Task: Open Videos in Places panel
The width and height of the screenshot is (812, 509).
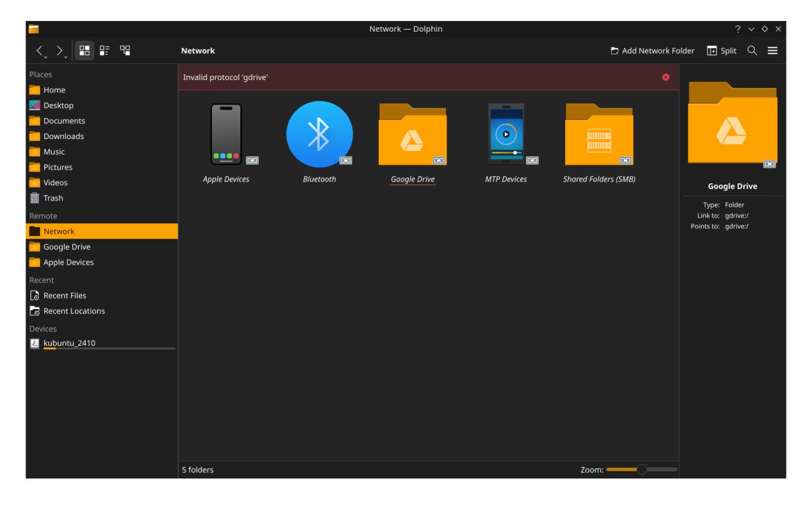Action: tap(101, 183)
